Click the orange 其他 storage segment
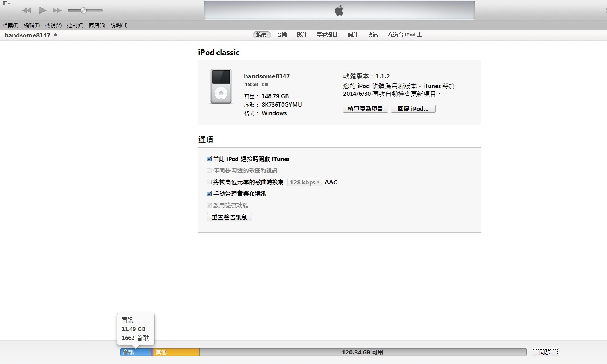Screen dimensions: 607x364 point(177,352)
